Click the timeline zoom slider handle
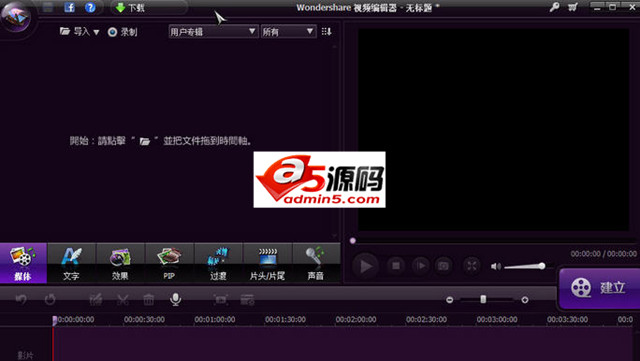640x361 pixels. tap(483, 299)
